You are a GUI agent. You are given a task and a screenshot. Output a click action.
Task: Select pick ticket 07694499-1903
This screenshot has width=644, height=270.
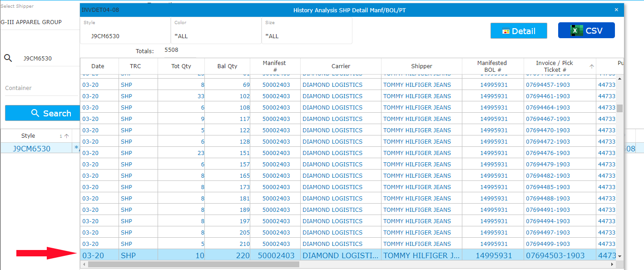(x=548, y=244)
